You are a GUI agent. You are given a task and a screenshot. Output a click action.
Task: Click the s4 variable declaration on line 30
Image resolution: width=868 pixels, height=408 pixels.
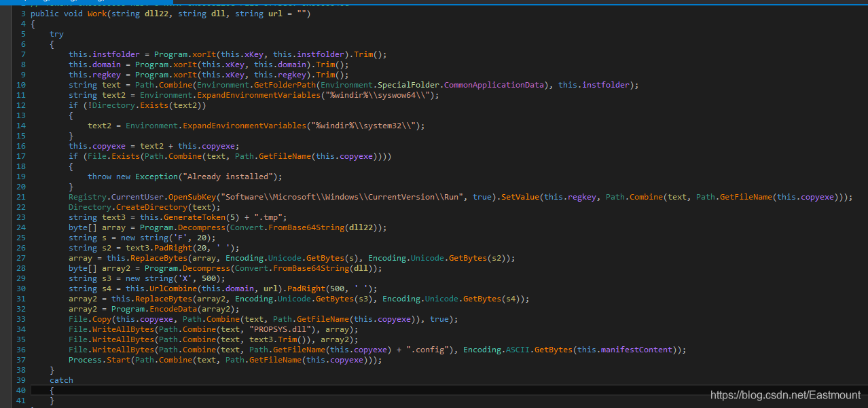pos(107,289)
